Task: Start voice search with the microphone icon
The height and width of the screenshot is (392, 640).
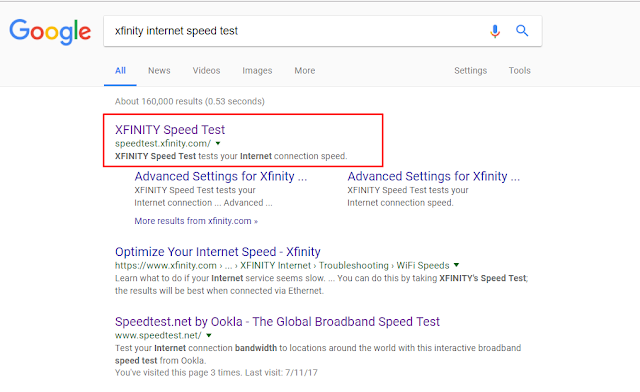Action: point(495,31)
